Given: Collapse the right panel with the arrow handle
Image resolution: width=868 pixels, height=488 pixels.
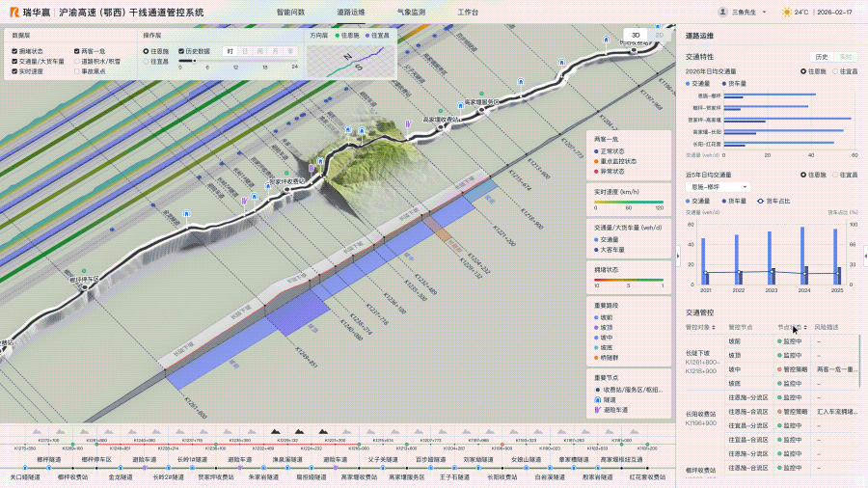Looking at the screenshot, I should (678, 256).
